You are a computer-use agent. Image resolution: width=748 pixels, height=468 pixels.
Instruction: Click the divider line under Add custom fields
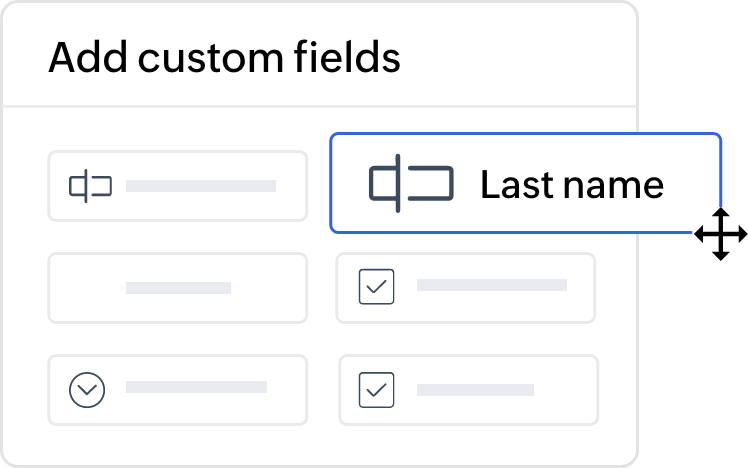320,106
